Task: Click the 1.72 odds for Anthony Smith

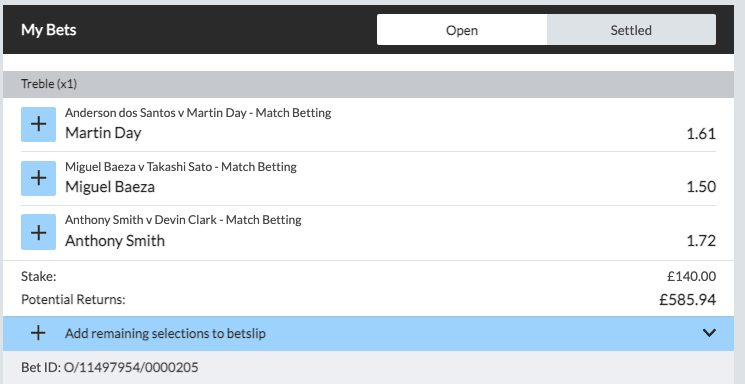Action: pos(701,241)
